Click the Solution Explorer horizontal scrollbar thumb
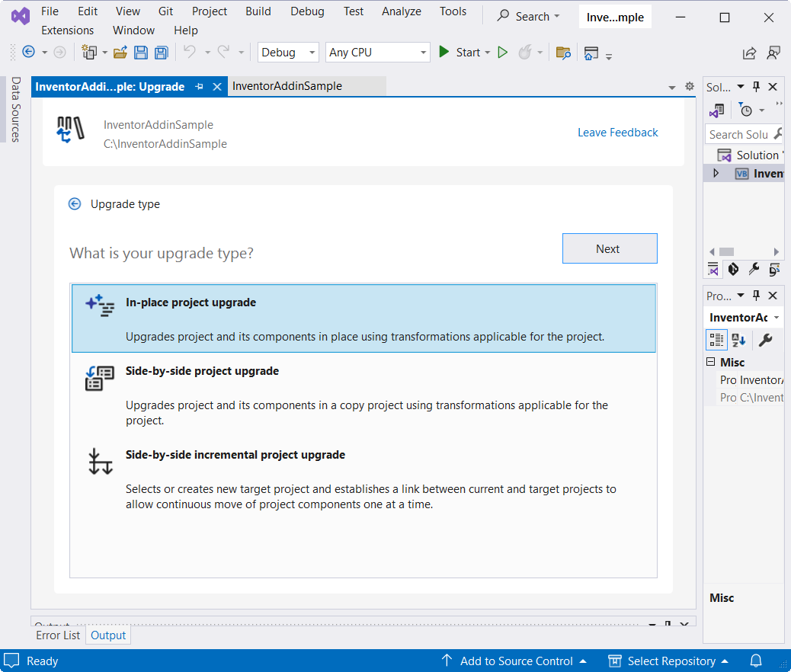Screen dimensions: 791x672 pyautogui.click(x=726, y=251)
